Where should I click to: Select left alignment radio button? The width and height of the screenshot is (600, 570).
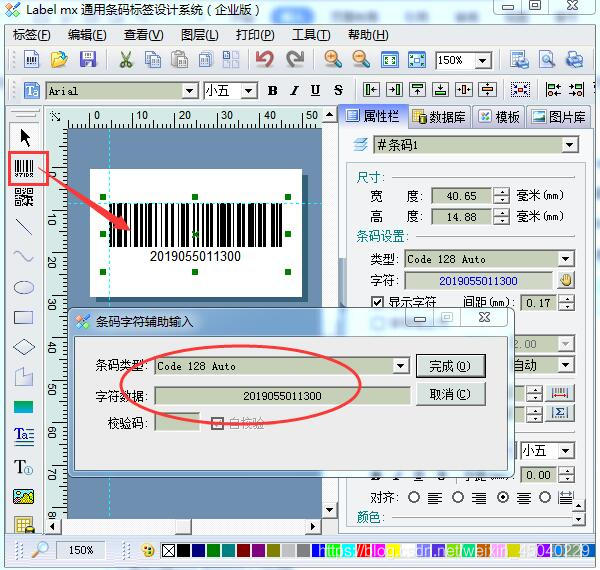[414, 497]
